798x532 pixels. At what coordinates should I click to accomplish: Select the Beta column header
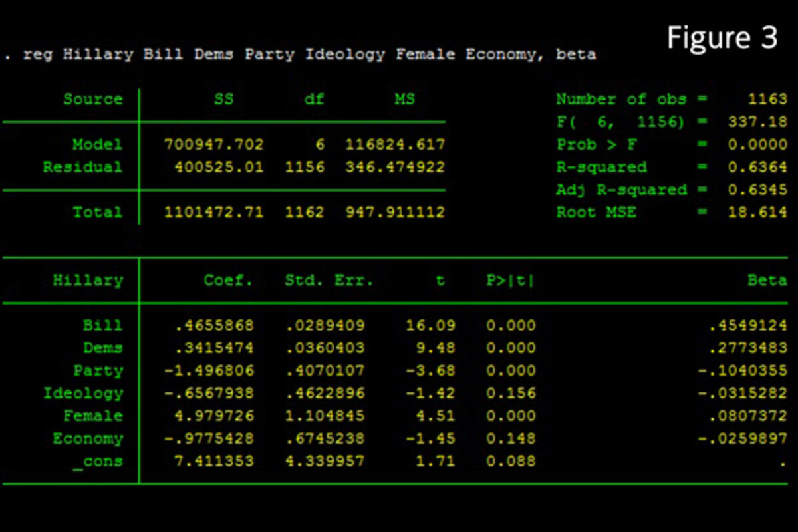tap(767, 281)
